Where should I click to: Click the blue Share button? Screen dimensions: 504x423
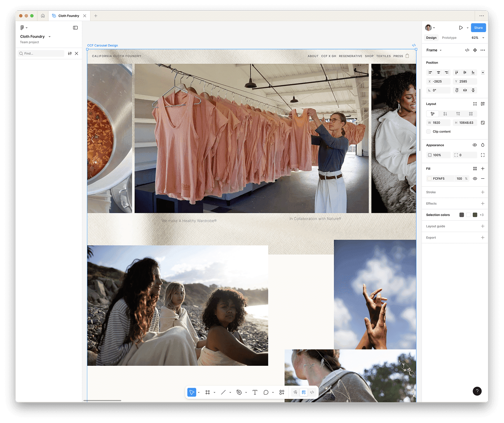(x=478, y=28)
